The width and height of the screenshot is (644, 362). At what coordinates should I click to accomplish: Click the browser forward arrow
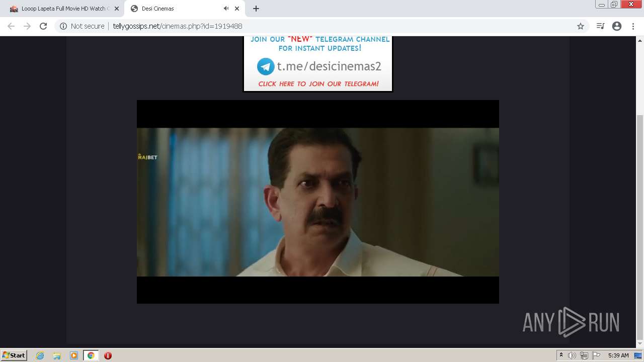click(x=27, y=26)
